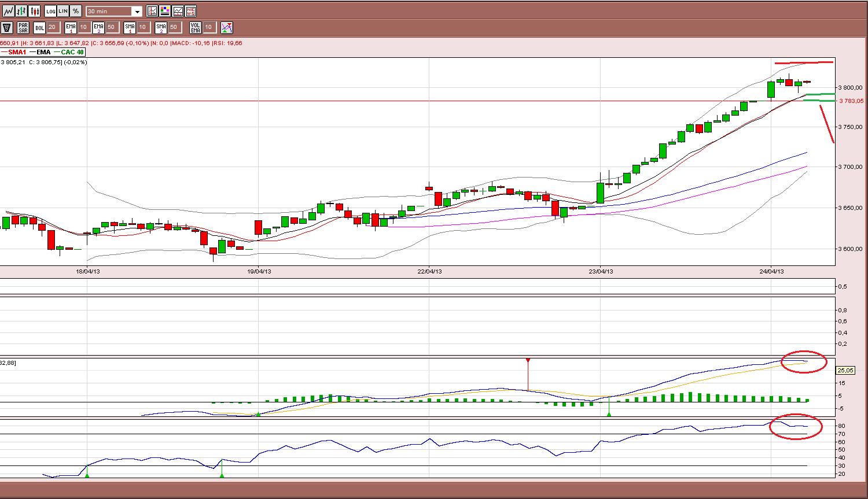Screen dimensions: 868x499
Task: Click the 3 600,00 price axis label
Action: coord(851,249)
